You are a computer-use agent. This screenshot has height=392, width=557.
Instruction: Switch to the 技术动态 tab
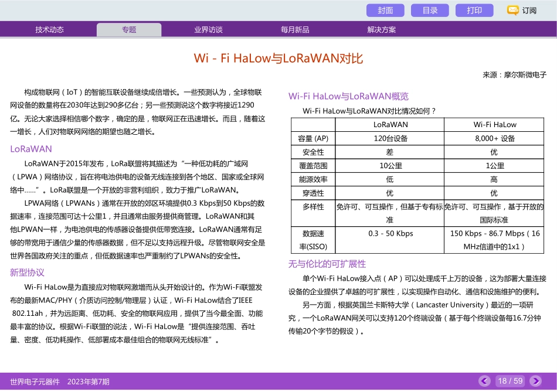(50, 29)
